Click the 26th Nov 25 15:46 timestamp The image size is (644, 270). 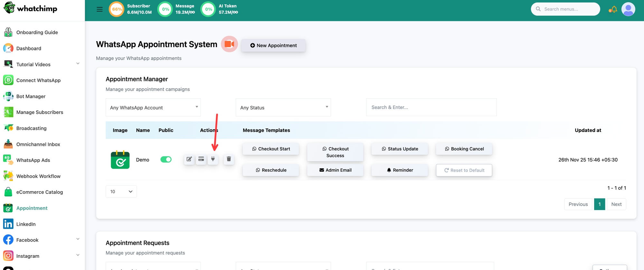point(588,160)
